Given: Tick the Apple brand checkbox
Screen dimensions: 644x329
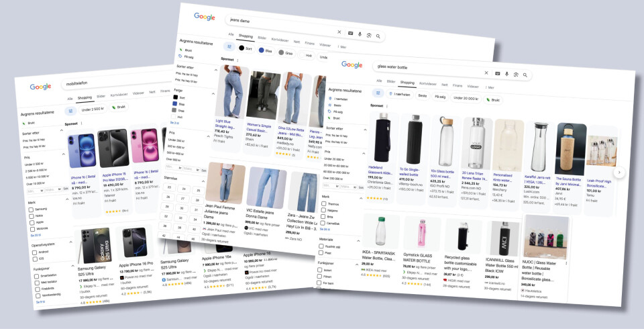Looking at the screenshot, I should [32, 223].
